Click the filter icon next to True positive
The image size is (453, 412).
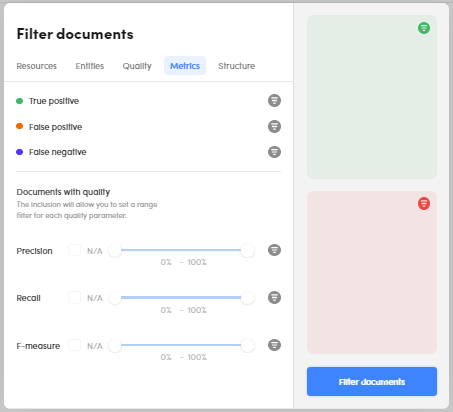click(274, 100)
